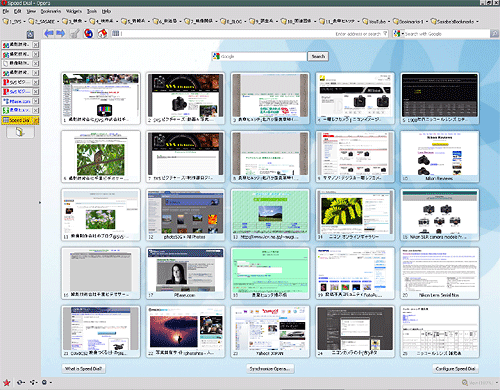Image resolution: width=500 pixels, height=390 pixels.
Task: Click the Google icon in the toolbar search box
Action: pos(396,34)
